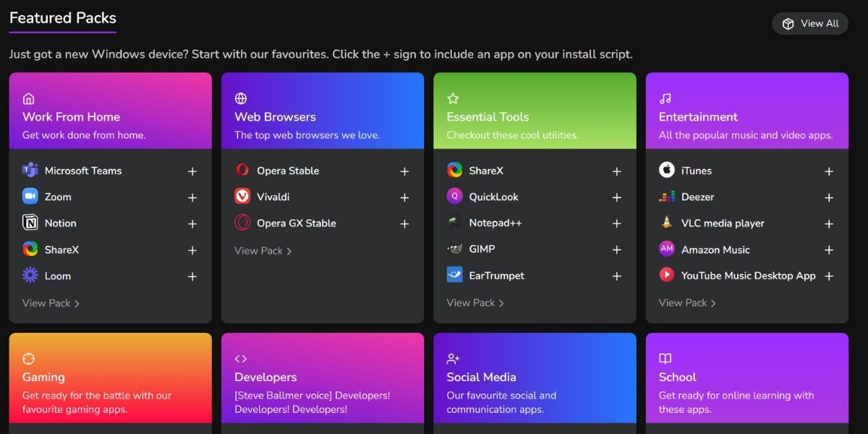This screenshot has width=868, height=434.
Task: Click the code brackets icon on Developers card
Action: pyautogui.click(x=241, y=359)
